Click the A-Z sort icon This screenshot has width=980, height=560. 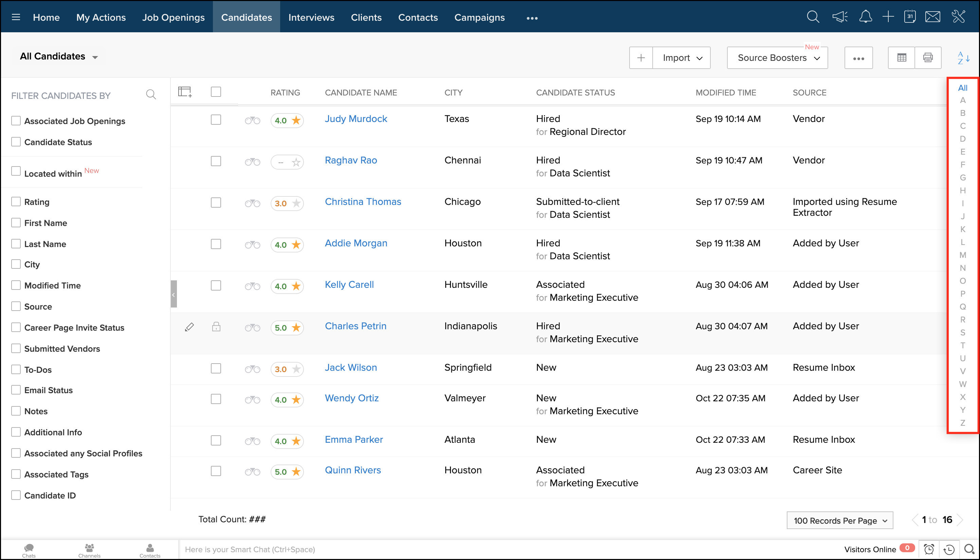point(963,58)
